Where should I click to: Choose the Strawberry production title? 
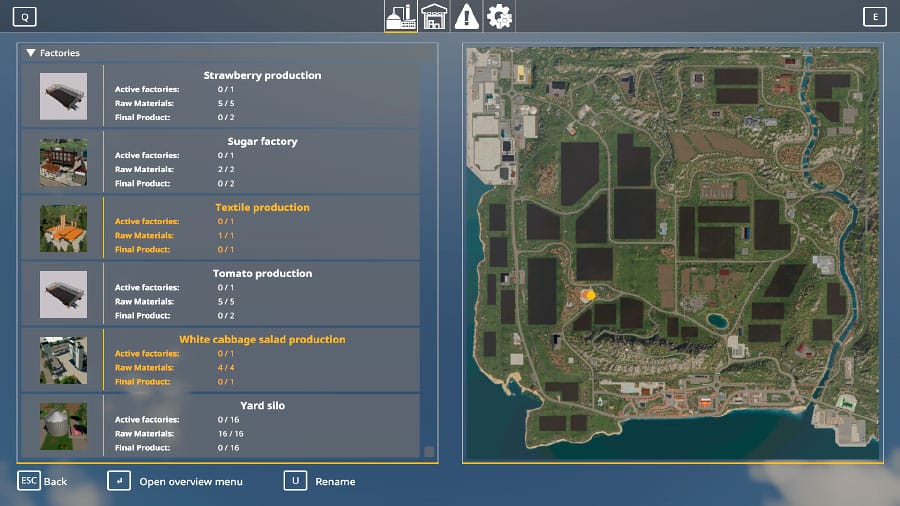[262, 75]
